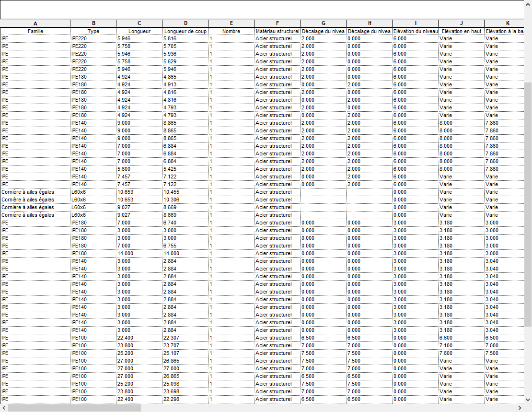
Task: Select the cell showing 14.000 in Longueur
Action: (x=139, y=253)
